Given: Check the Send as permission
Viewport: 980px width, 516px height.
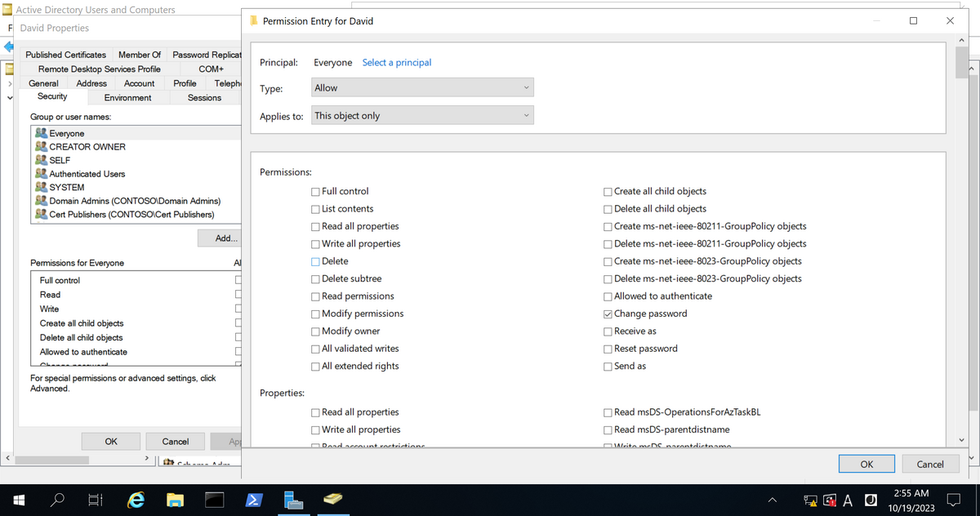Looking at the screenshot, I should [608, 367].
